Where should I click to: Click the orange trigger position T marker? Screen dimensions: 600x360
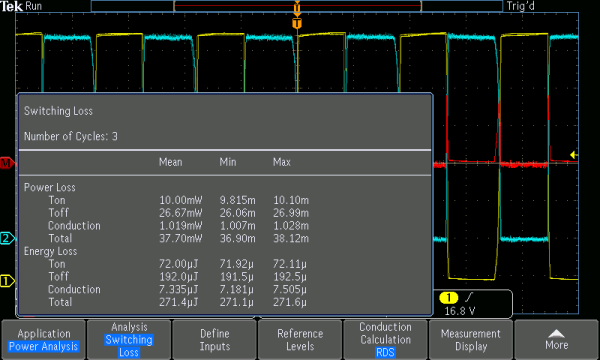297,24
